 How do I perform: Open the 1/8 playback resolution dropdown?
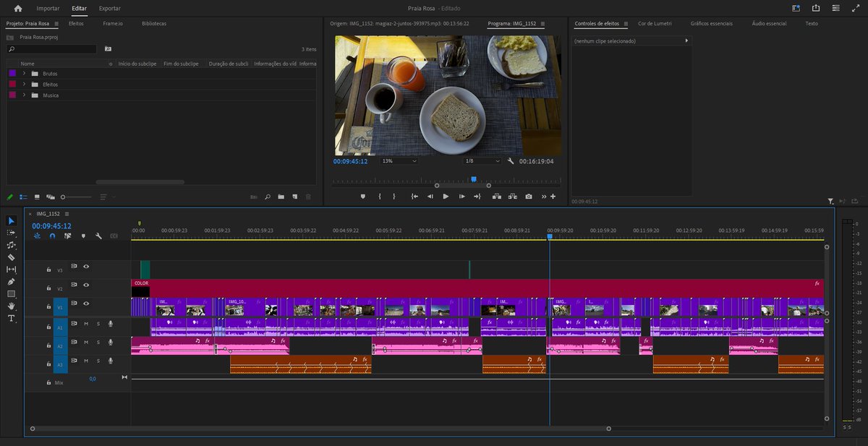(482, 161)
